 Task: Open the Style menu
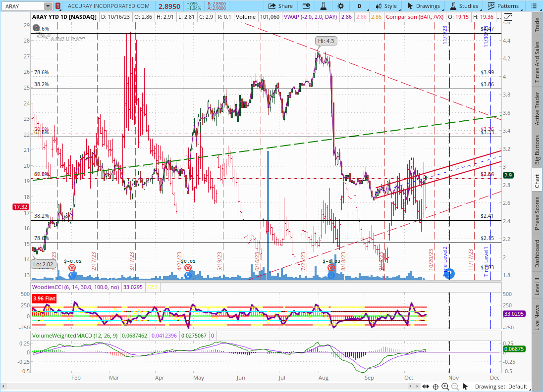[386, 6]
